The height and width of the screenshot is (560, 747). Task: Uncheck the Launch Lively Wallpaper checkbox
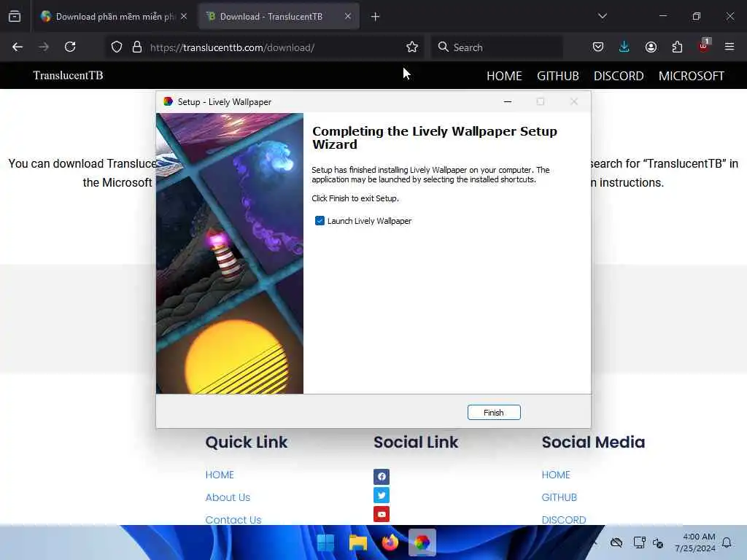pyautogui.click(x=320, y=221)
